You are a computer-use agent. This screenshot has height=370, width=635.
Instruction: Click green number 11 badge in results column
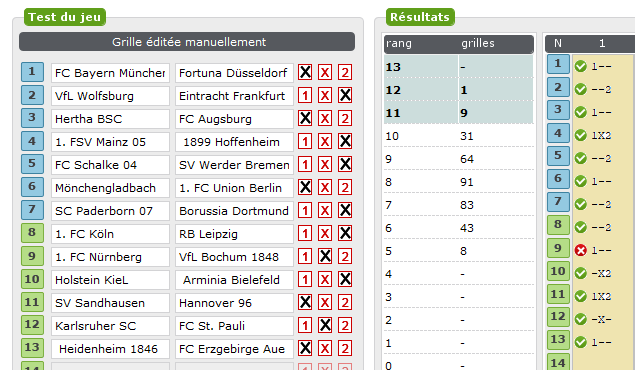point(558,294)
